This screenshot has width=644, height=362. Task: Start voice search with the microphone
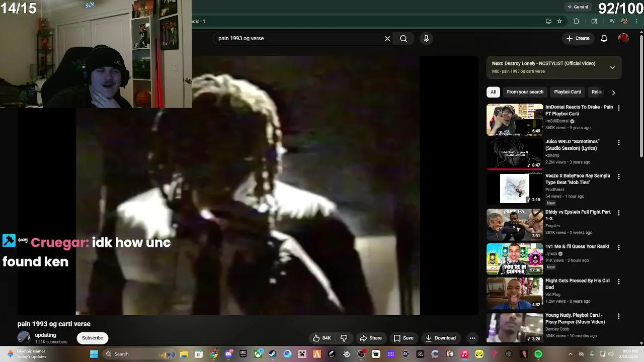tap(426, 38)
